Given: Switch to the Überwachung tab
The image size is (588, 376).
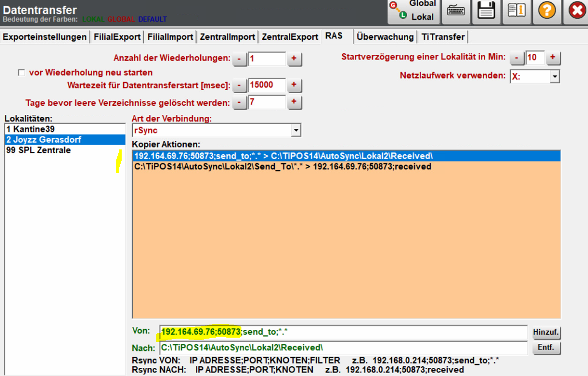Looking at the screenshot, I should pyautogui.click(x=385, y=37).
